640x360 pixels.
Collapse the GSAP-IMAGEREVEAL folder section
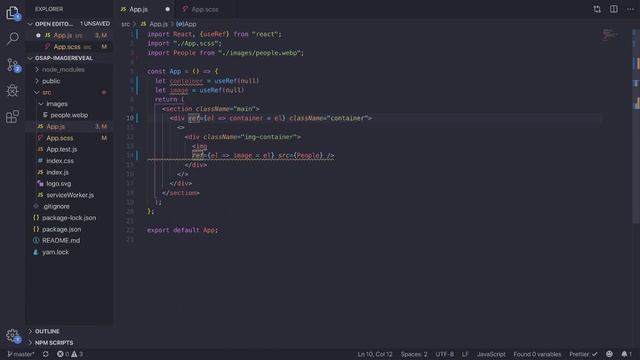point(69,58)
